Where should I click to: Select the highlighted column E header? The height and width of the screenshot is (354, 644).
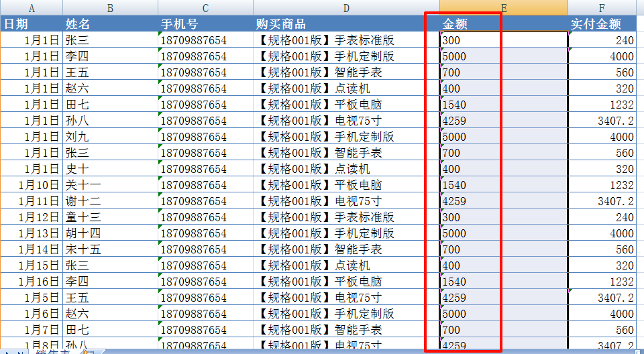504,8
